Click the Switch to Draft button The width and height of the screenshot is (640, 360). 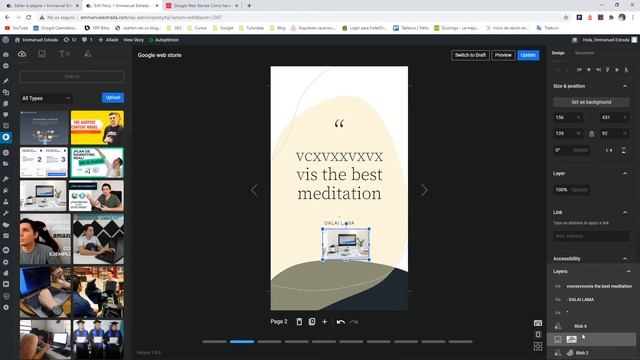(x=470, y=55)
